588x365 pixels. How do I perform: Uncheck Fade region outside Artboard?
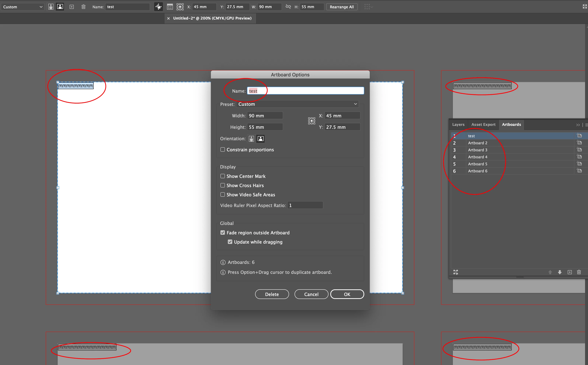(222, 233)
